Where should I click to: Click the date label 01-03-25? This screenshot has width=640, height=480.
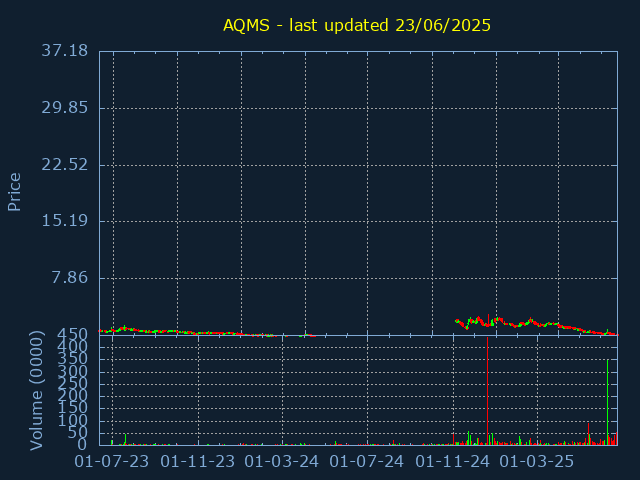pyautogui.click(x=537, y=462)
